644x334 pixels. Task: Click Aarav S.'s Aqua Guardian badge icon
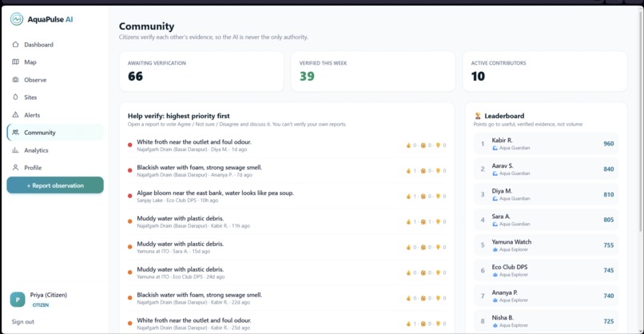pos(495,173)
